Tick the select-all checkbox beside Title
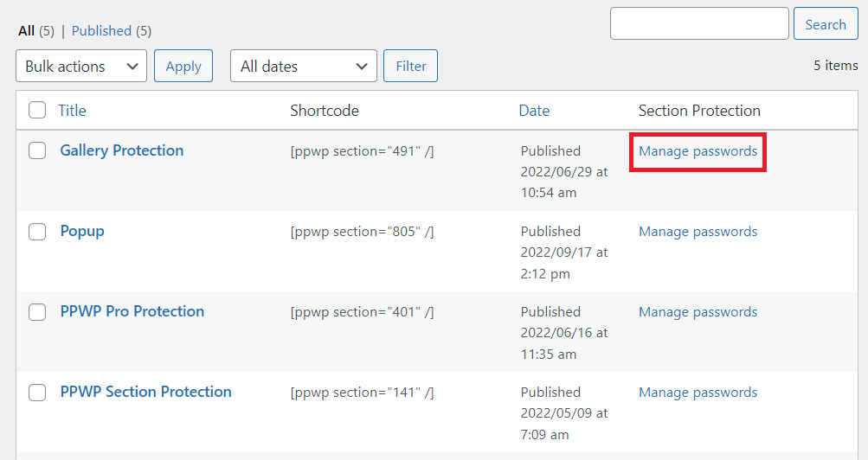This screenshot has height=460, width=868. tap(37, 110)
